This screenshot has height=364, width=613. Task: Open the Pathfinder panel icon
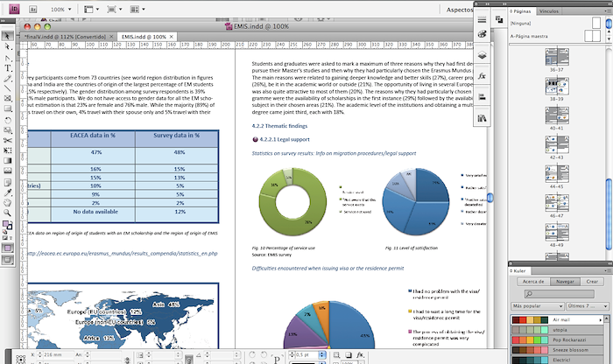499,19
